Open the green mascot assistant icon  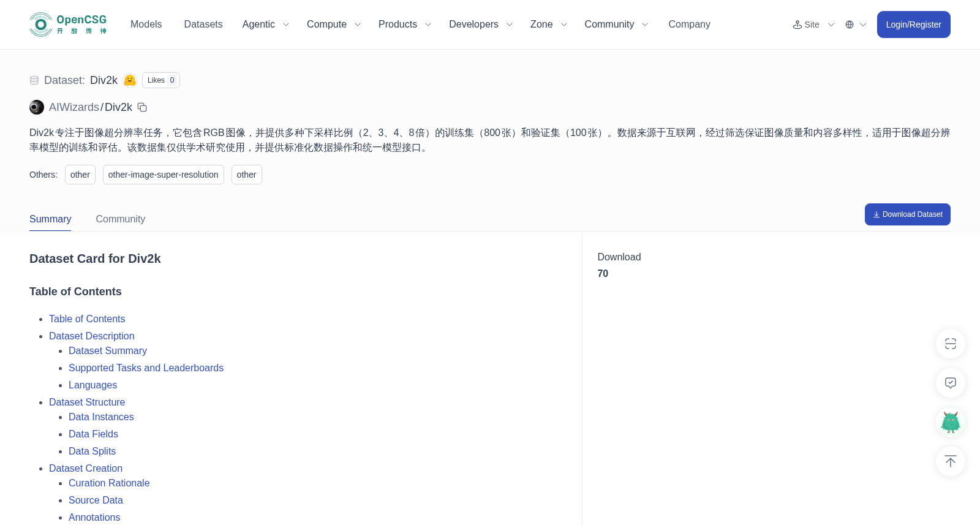coord(951,422)
